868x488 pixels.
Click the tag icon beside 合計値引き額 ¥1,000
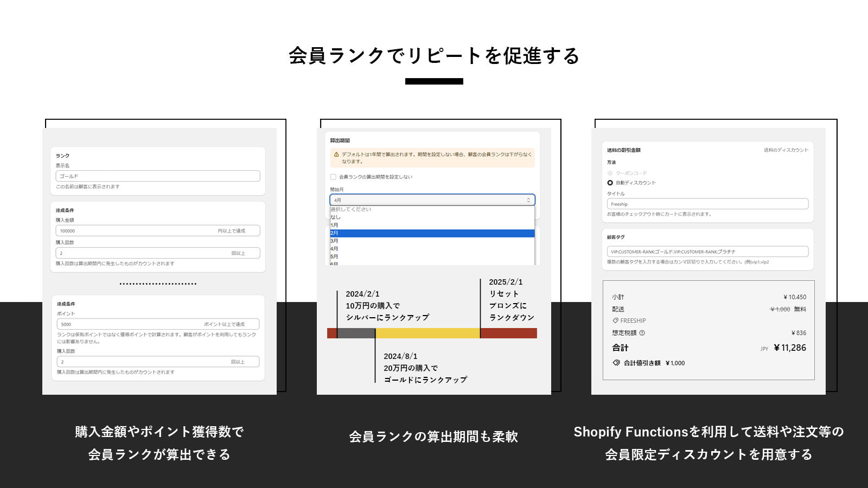pos(616,362)
